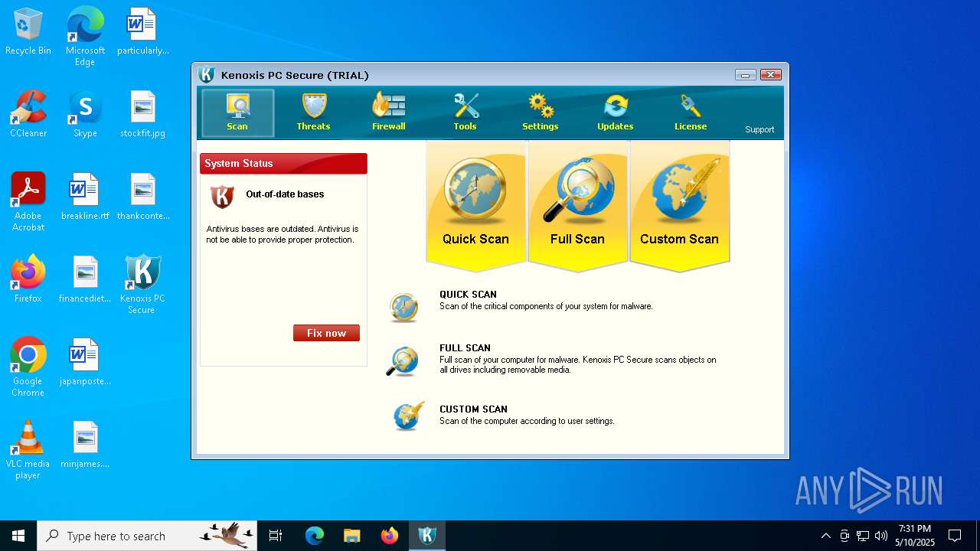This screenshot has width=980, height=551.
Task: Click the Out-of-date bases status text
Action: (285, 194)
